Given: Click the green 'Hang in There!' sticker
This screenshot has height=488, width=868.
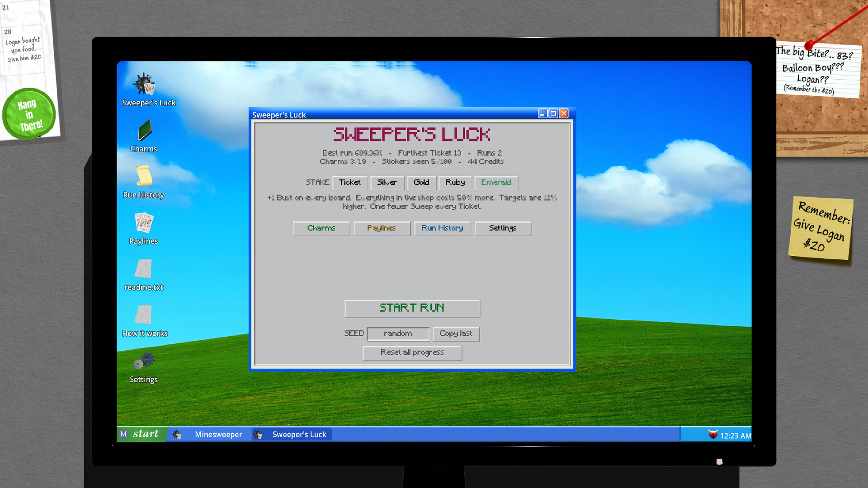Looking at the screenshot, I should pos(29,114).
